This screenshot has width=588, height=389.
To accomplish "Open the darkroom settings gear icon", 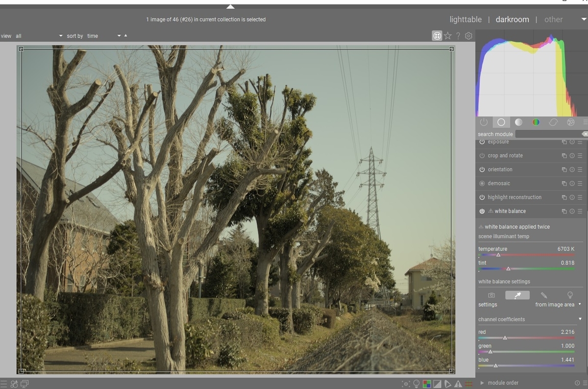I will pos(468,35).
